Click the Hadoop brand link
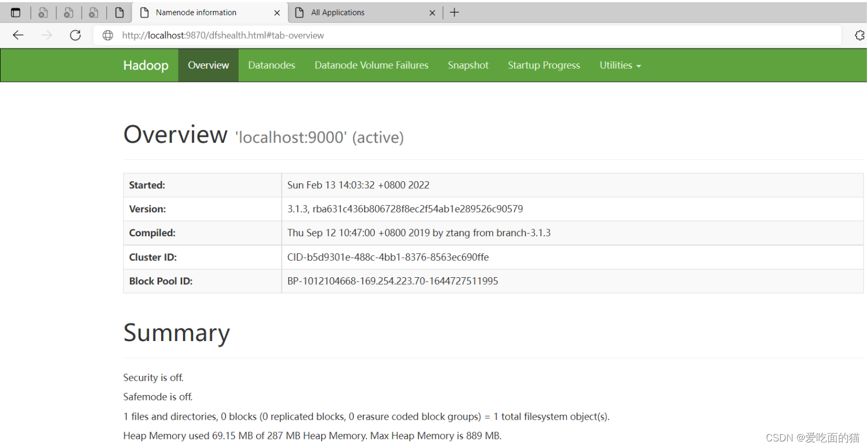 [146, 65]
